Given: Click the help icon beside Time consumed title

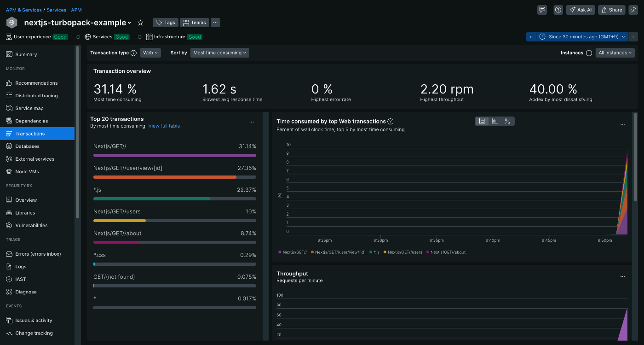Looking at the screenshot, I should click(391, 122).
